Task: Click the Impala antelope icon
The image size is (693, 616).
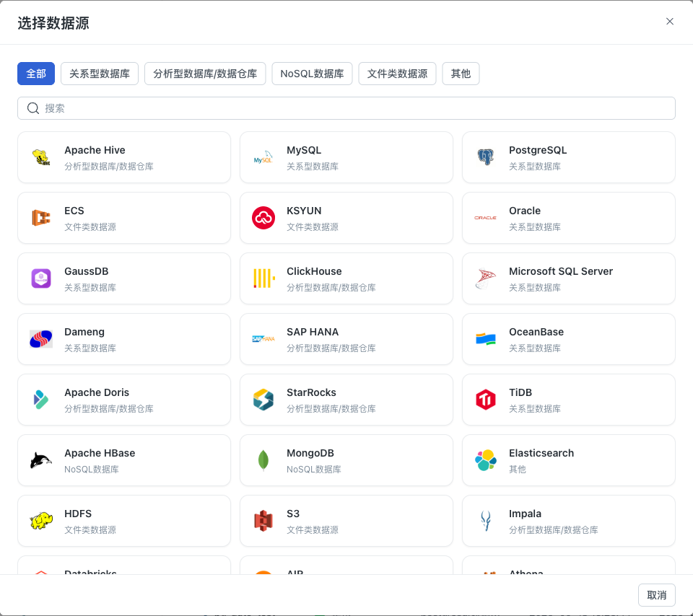Action: [x=486, y=521]
